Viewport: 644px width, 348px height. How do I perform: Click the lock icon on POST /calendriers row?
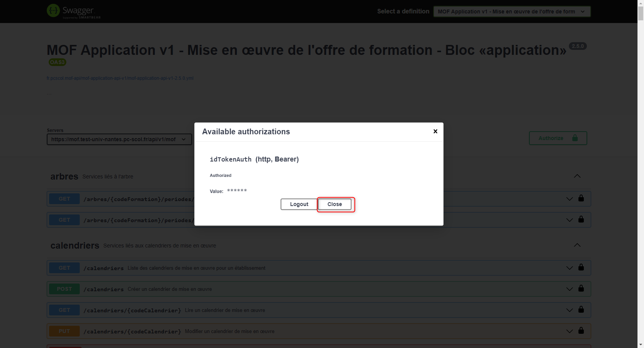point(581,289)
